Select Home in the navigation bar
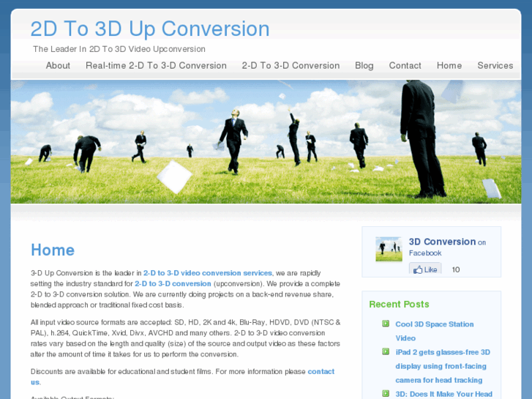The width and height of the screenshot is (532, 399). click(x=449, y=66)
